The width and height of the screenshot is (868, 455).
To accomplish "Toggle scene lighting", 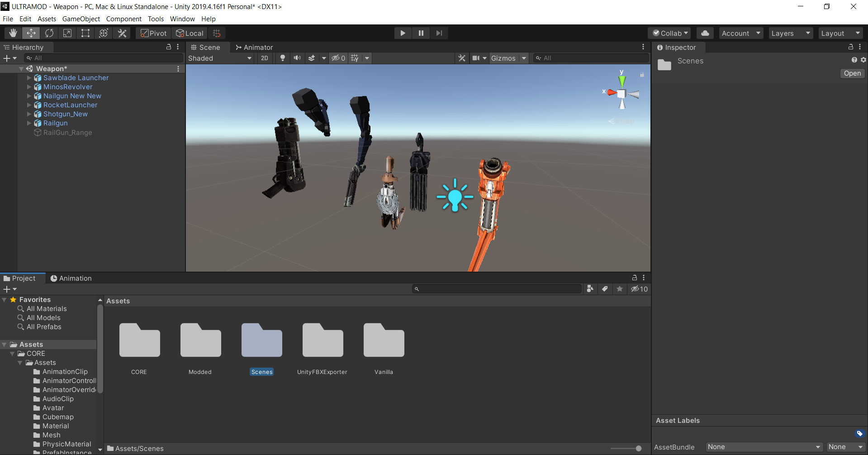I will 283,58.
